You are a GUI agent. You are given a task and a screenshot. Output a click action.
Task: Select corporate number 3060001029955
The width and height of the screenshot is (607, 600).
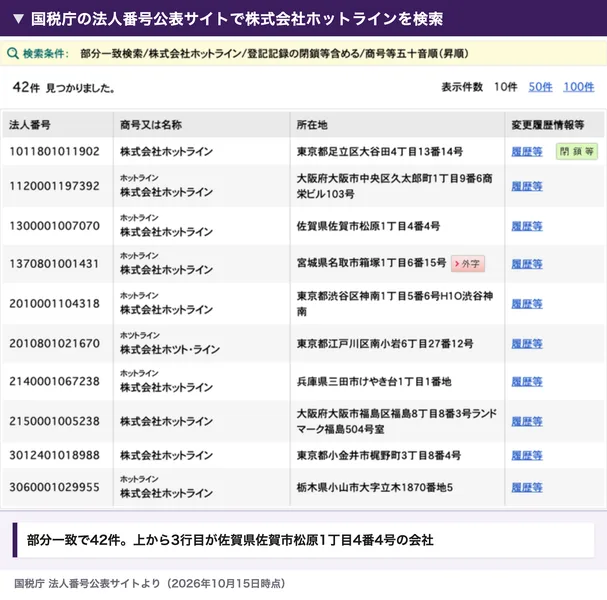pyautogui.click(x=54, y=487)
